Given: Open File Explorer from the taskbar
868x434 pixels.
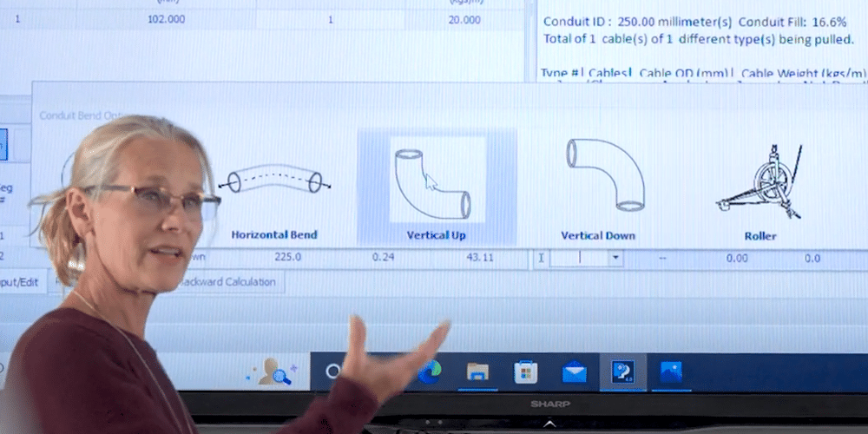Looking at the screenshot, I should click(477, 372).
